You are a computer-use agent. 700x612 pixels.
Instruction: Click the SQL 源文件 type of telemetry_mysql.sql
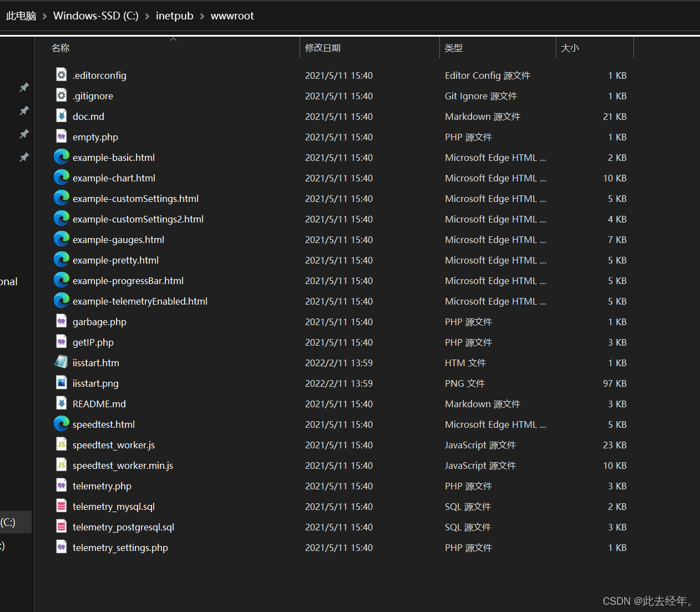(x=468, y=507)
